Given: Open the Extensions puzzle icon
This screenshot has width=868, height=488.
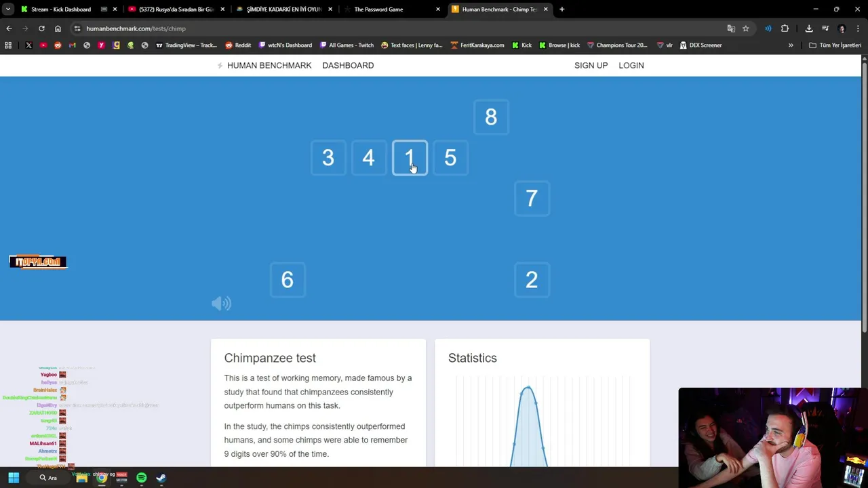Looking at the screenshot, I should coord(785,28).
